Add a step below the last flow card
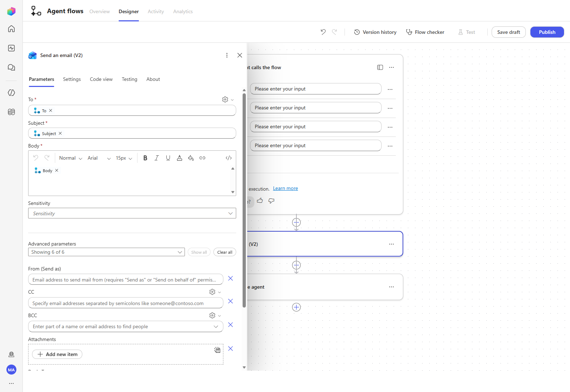570x392 pixels. coord(296,307)
